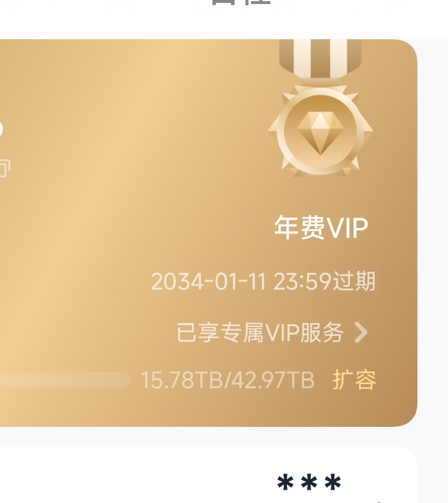Screen dimensions: 448x503
Task: Tap the copy icon at the card's left edge
Action: tap(5, 168)
